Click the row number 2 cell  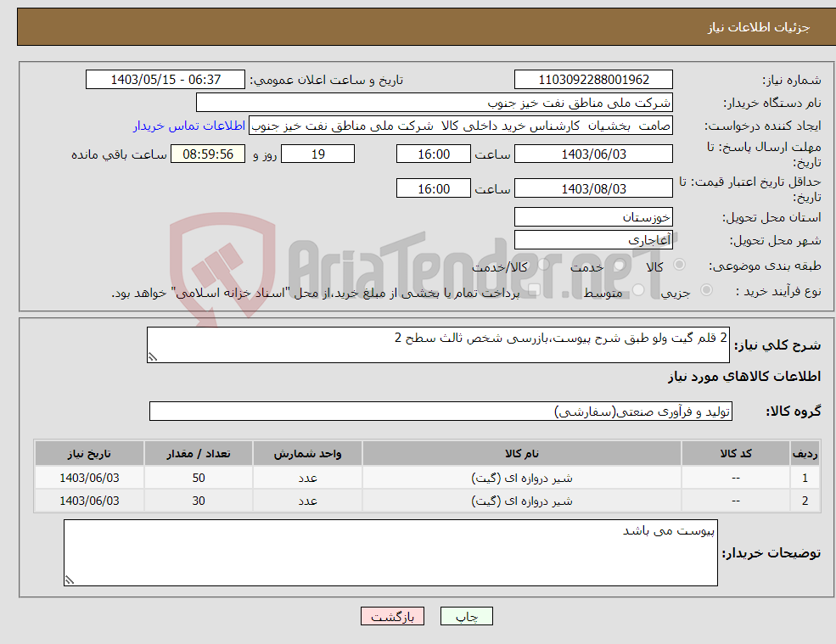(805, 501)
